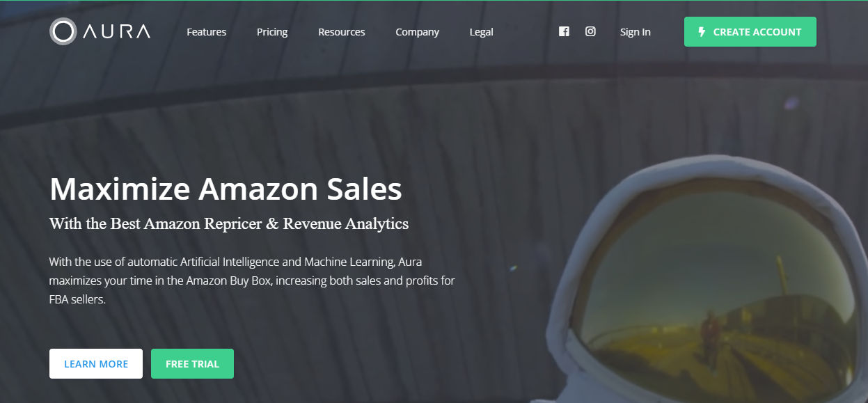The height and width of the screenshot is (403, 868).
Task: Click the Sign In link
Action: 636,32
